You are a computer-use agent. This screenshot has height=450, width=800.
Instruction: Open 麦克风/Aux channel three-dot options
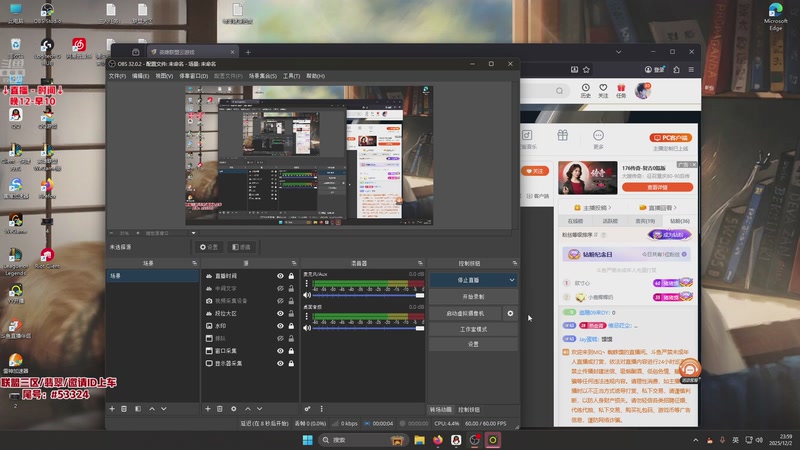click(x=307, y=283)
